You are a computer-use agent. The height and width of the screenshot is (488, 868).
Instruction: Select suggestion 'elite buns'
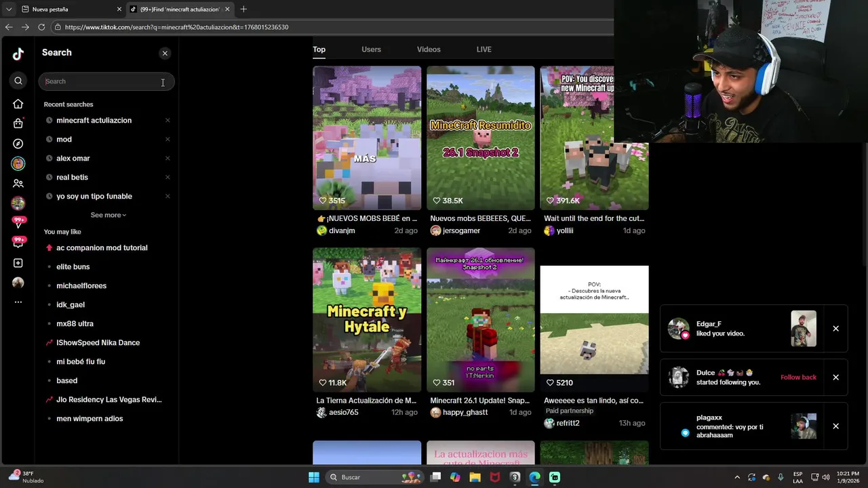[73, 267]
